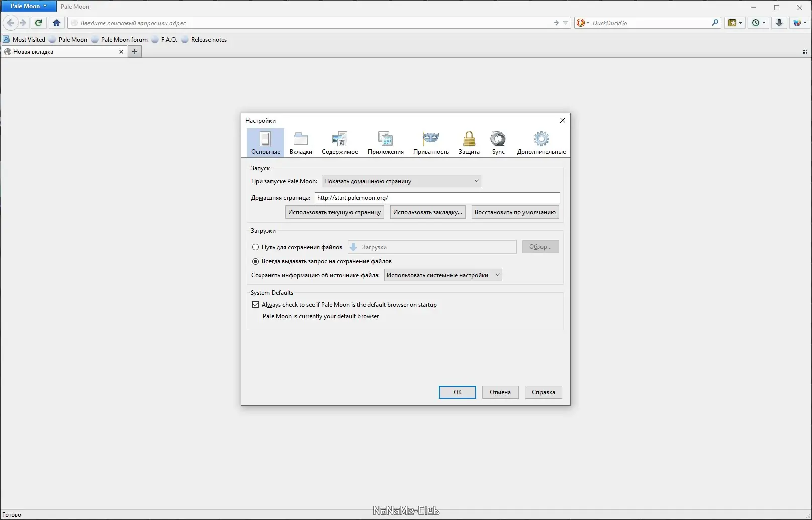812x520 pixels.
Task: Cancel settings with the Отмена button
Action: (x=500, y=392)
